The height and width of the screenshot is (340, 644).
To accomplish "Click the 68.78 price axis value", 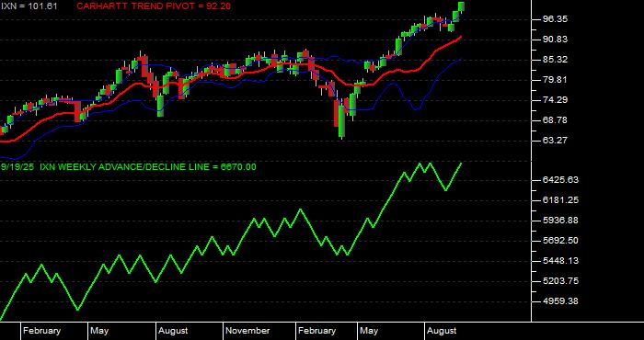I will click(555, 119).
